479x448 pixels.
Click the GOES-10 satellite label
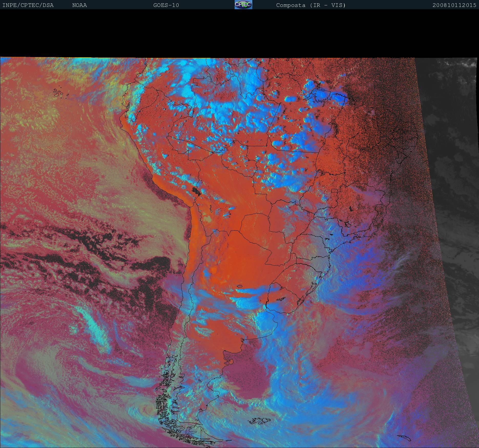click(166, 5)
